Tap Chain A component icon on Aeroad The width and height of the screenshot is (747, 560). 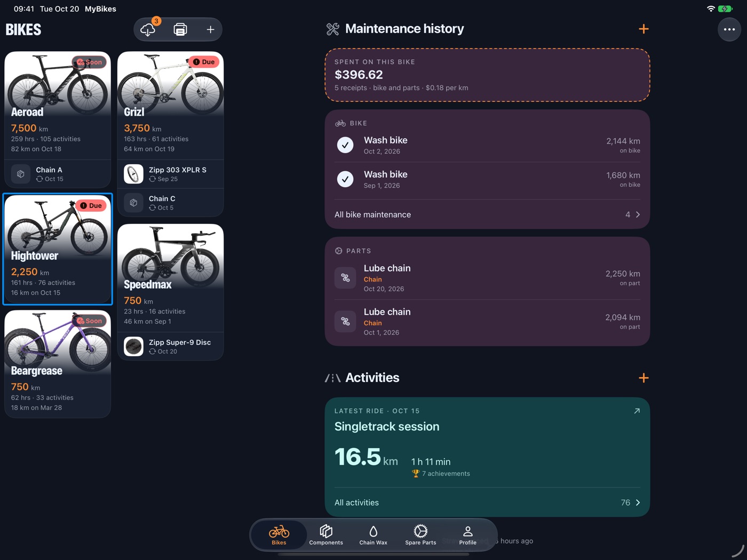pos(21,174)
